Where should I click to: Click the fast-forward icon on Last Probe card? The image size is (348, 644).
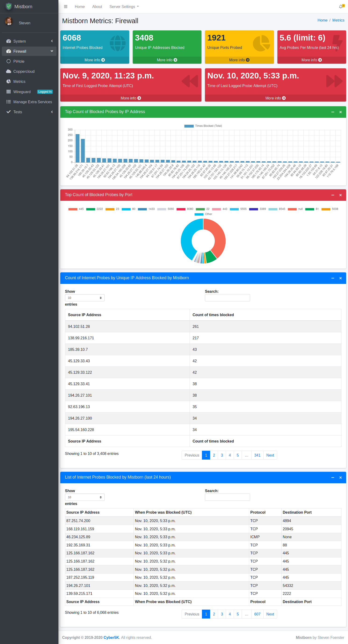(334, 81)
